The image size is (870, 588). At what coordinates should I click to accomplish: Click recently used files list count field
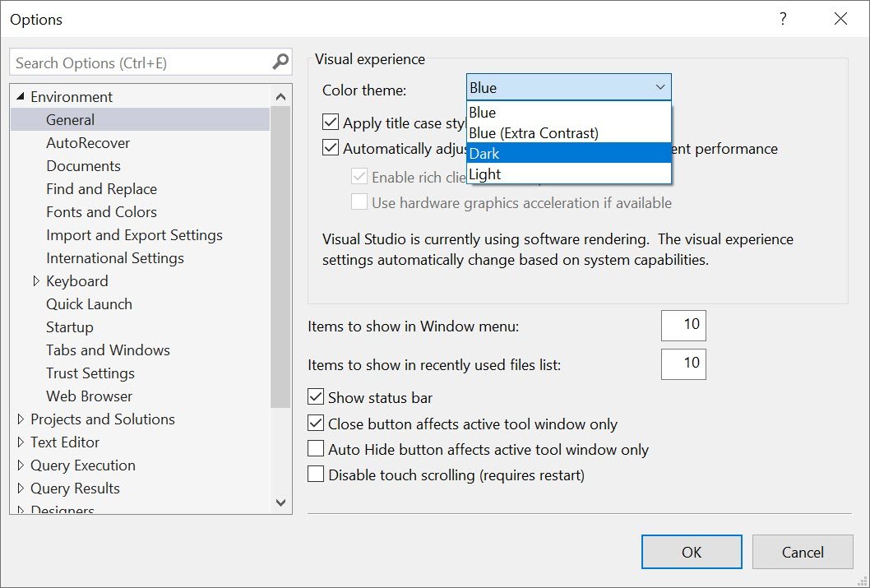pyautogui.click(x=683, y=363)
